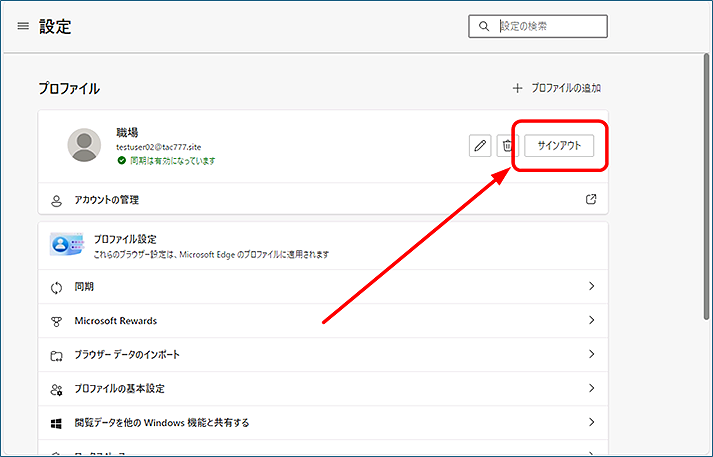Viewport: 713px width, 457px height.
Task: Click the external link icon for account management
Action: (x=591, y=199)
